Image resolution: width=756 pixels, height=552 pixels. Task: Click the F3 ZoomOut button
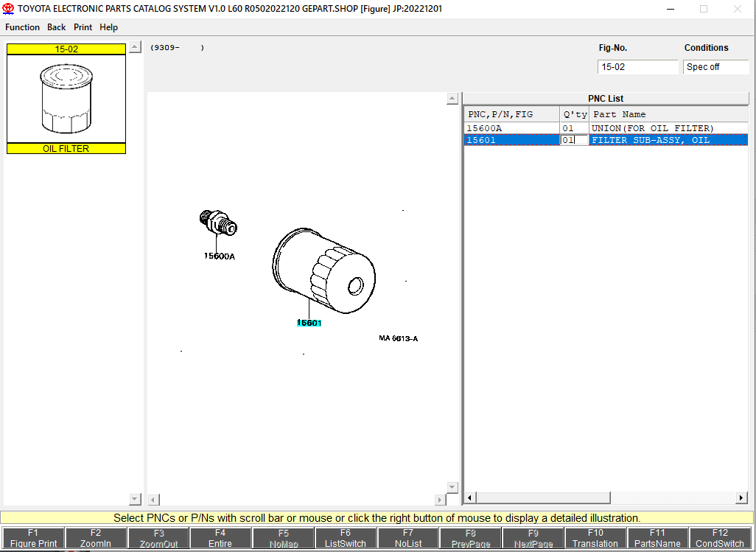tap(158, 538)
